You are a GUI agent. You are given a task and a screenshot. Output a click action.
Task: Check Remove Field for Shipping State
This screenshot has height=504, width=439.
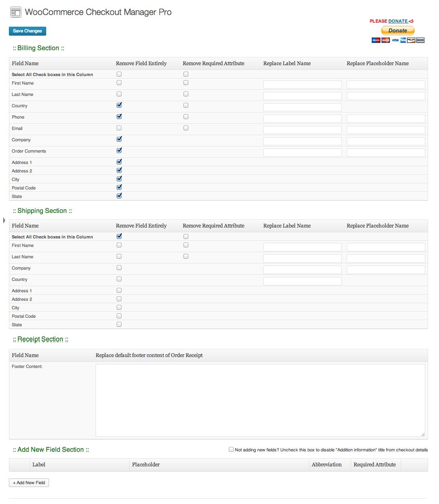coord(119,324)
